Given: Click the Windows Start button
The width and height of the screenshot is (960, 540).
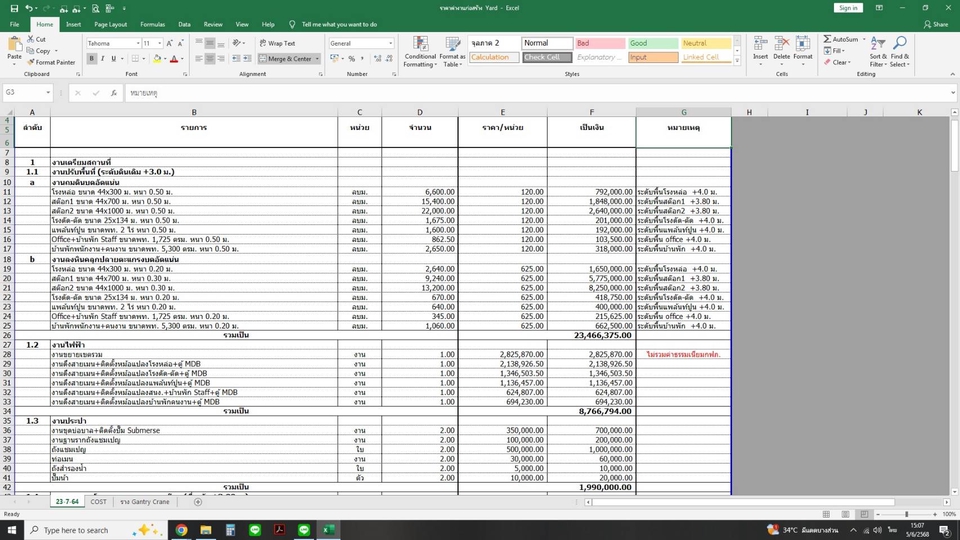Looking at the screenshot, I should 12,530.
